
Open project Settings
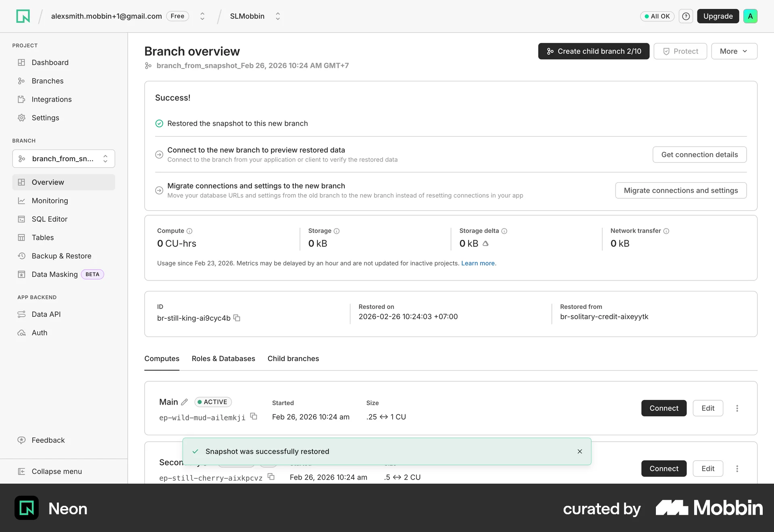(x=64, y=118)
